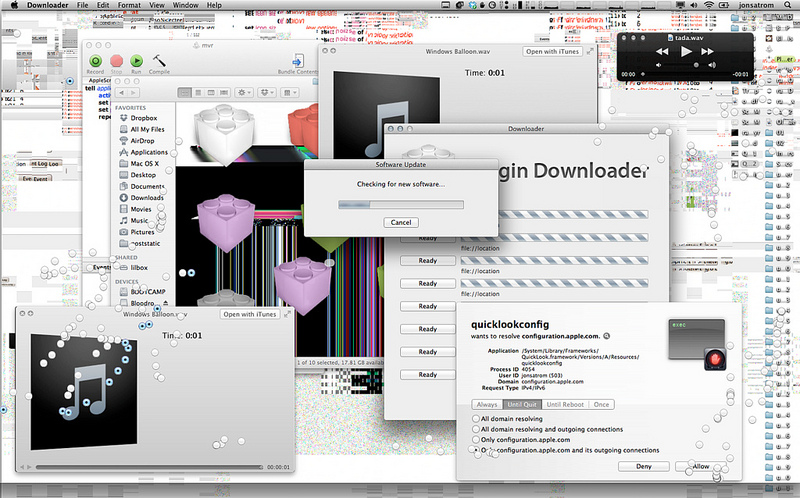
Task: Click the red Stop icon in the script editor
Action: 116,61
